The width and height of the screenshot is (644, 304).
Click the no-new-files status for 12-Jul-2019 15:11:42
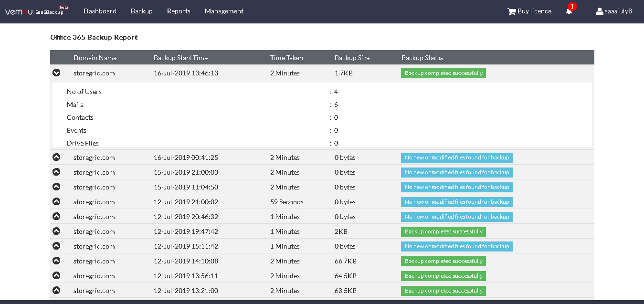pyautogui.click(x=457, y=246)
